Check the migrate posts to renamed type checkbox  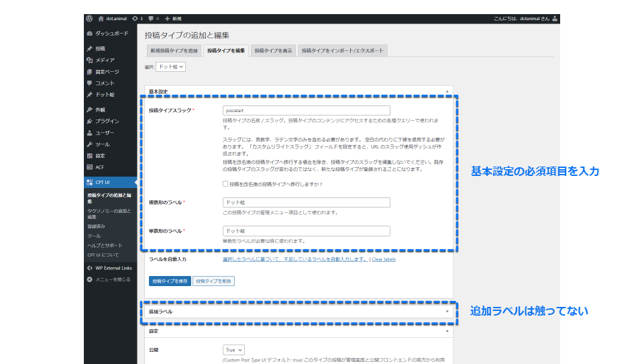pos(225,184)
